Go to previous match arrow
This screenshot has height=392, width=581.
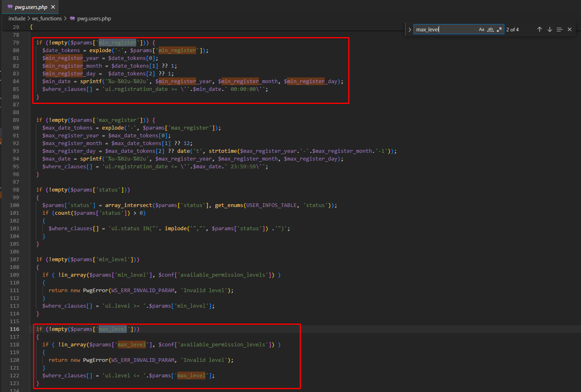pos(539,29)
